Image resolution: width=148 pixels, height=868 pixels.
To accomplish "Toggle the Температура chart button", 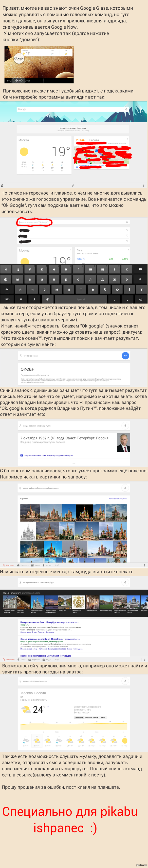I will pyautogui.click(x=79, y=717).
